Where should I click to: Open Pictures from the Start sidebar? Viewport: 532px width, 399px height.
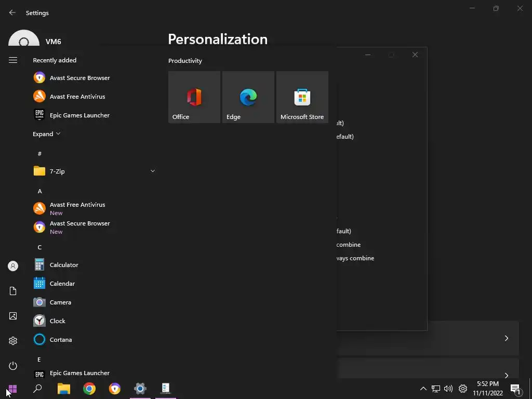coord(13,316)
